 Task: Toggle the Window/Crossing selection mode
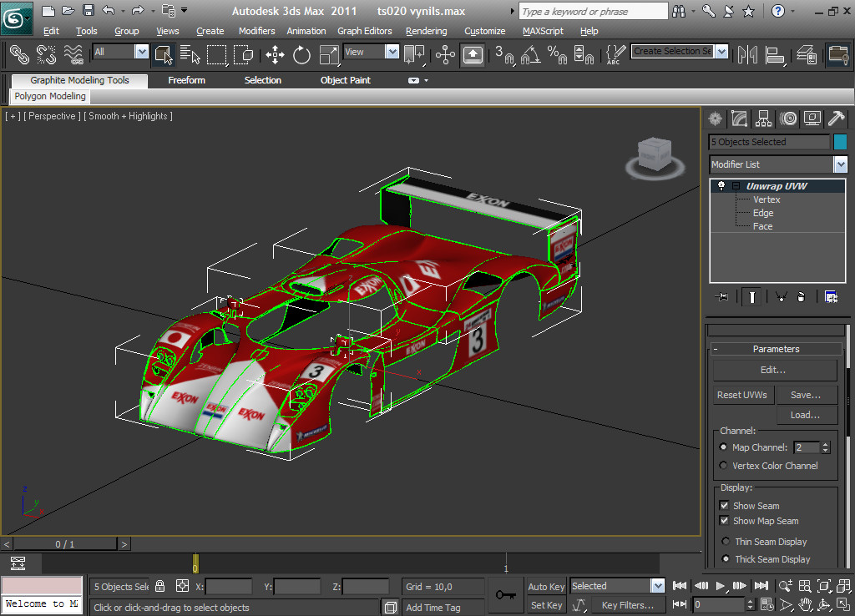coord(243,54)
